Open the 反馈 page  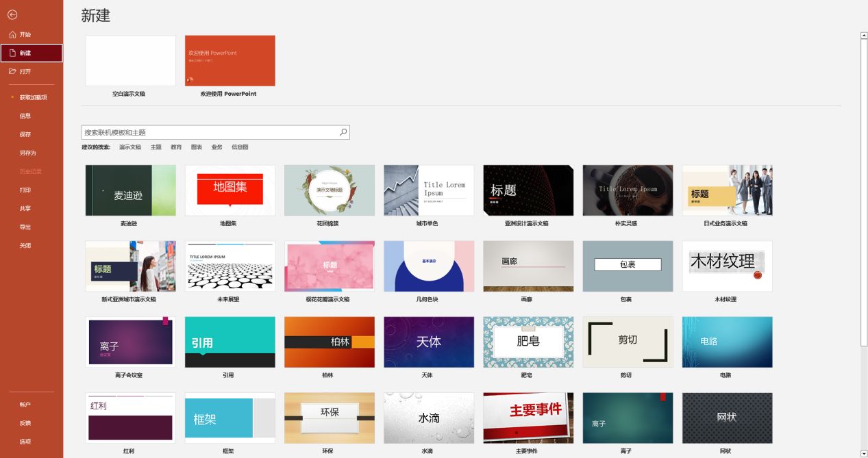[32, 423]
